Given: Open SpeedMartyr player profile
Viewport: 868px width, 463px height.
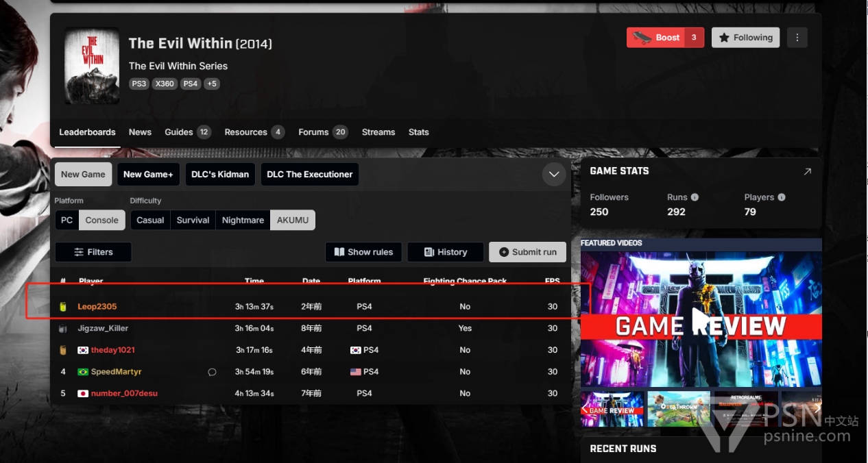Looking at the screenshot, I should pos(116,372).
